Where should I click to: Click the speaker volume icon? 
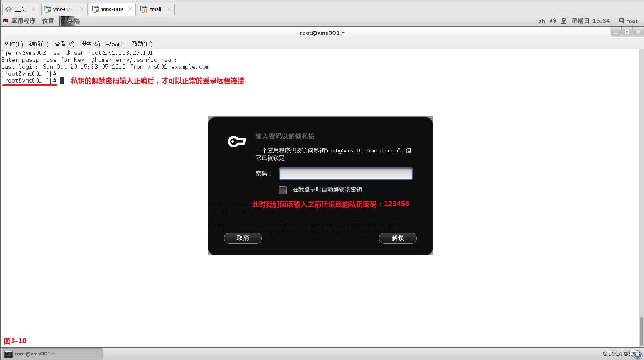click(x=552, y=21)
